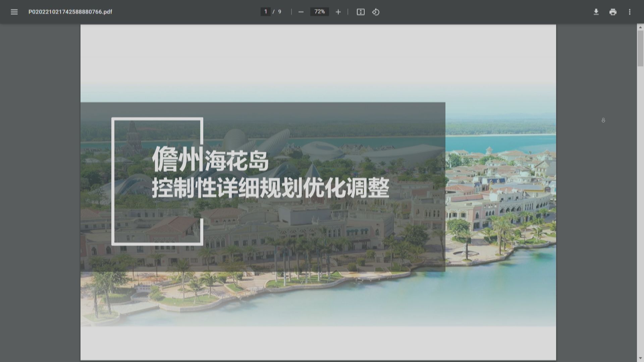This screenshot has width=644, height=362.
Task: Click the scrollbar down arrow
Action: point(641,358)
